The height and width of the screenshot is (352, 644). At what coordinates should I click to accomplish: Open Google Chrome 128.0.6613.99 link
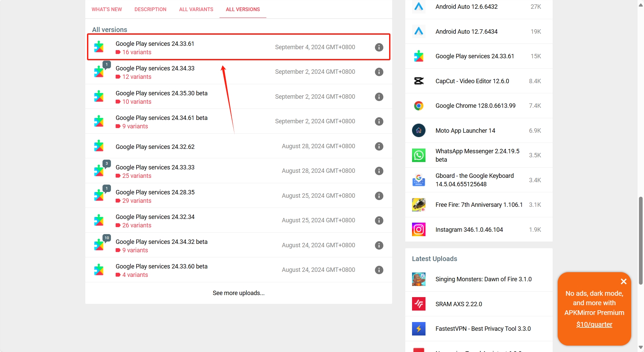[475, 106]
